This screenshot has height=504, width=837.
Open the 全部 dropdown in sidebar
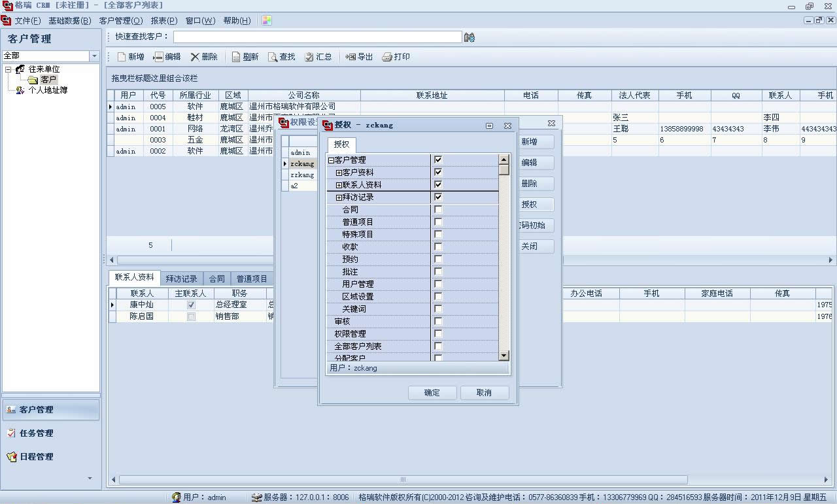94,56
